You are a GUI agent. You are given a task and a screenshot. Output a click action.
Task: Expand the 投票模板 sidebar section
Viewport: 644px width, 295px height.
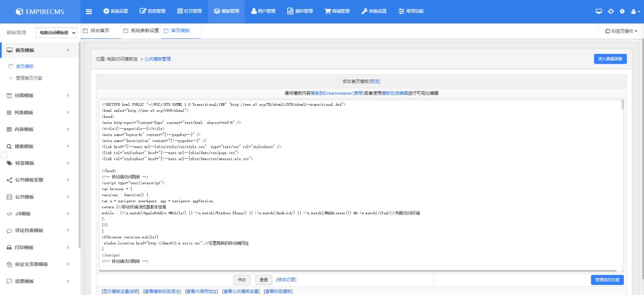click(x=39, y=281)
